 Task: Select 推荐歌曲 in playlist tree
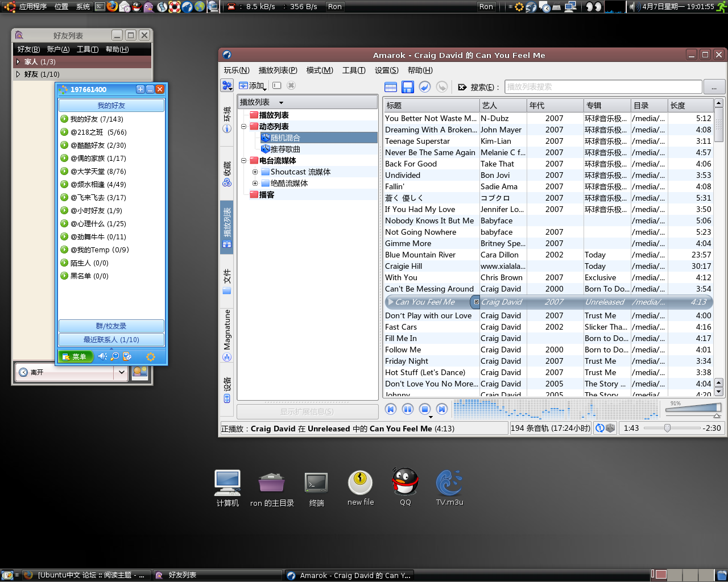285,149
